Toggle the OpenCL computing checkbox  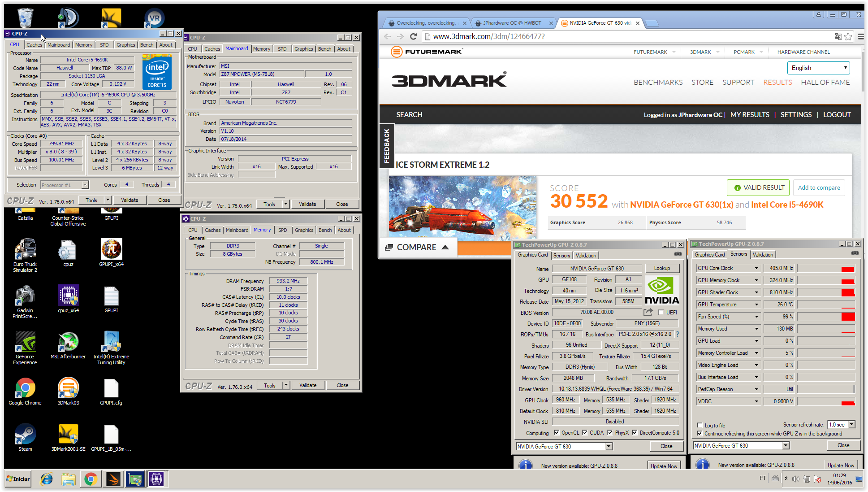pos(557,433)
